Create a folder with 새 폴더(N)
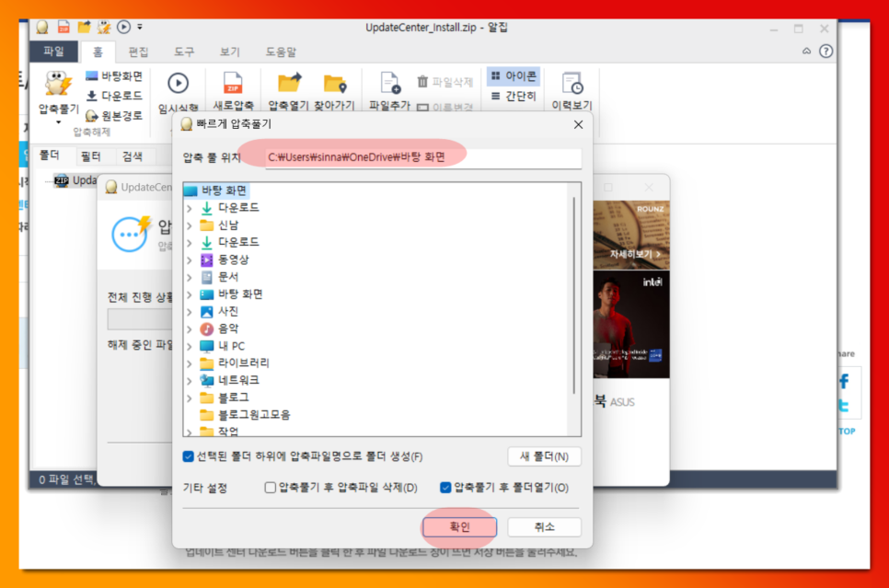889x588 pixels. (544, 456)
